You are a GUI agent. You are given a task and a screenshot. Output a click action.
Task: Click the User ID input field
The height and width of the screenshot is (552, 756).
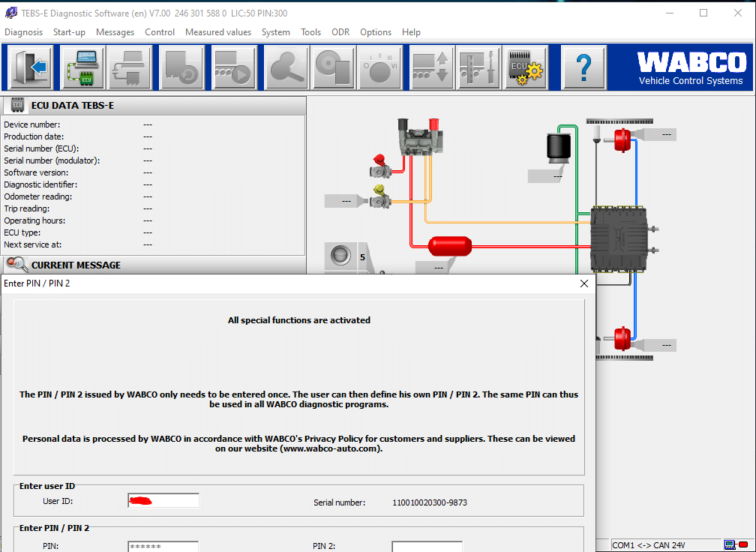tap(163, 501)
